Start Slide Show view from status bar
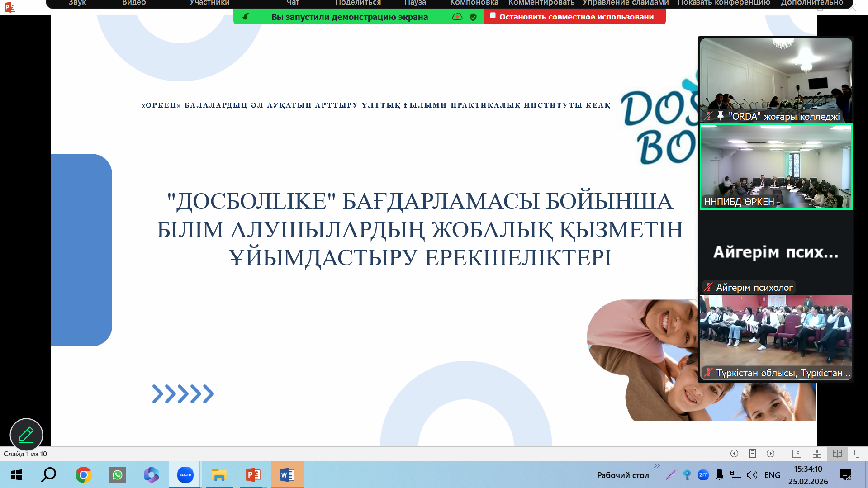868x488 pixels. [x=858, y=454]
